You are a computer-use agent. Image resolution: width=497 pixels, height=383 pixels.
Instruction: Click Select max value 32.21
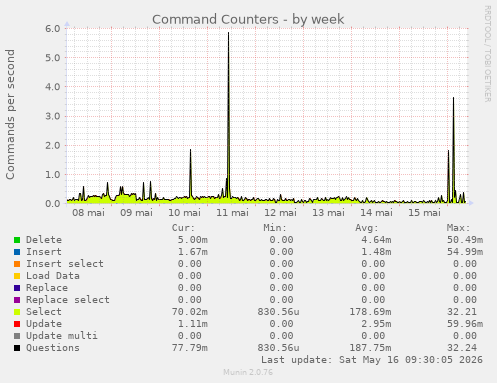pos(462,312)
